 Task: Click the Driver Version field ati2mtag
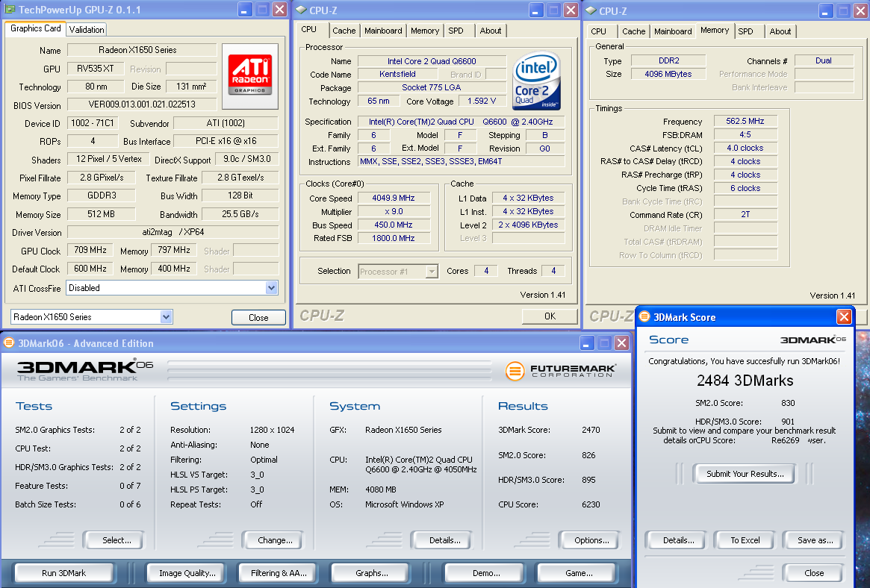[173, 231]
